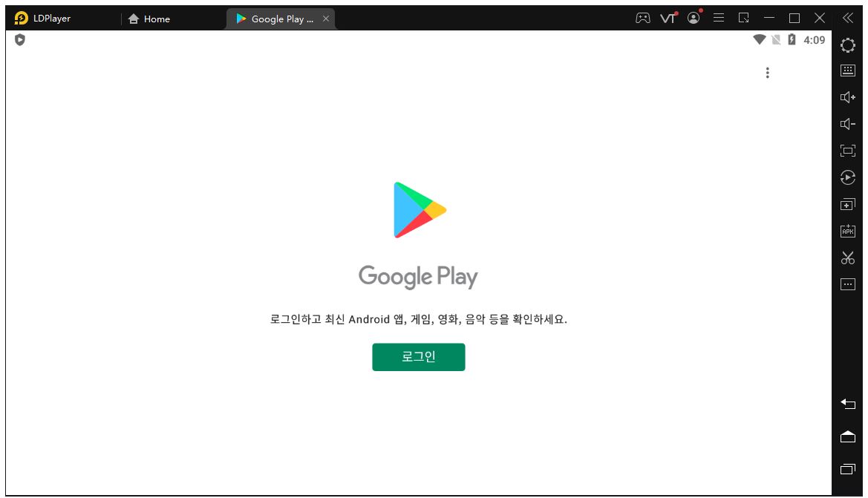Click the Google Play wordmark text
The image size is (868, 498).
point(418,276)
